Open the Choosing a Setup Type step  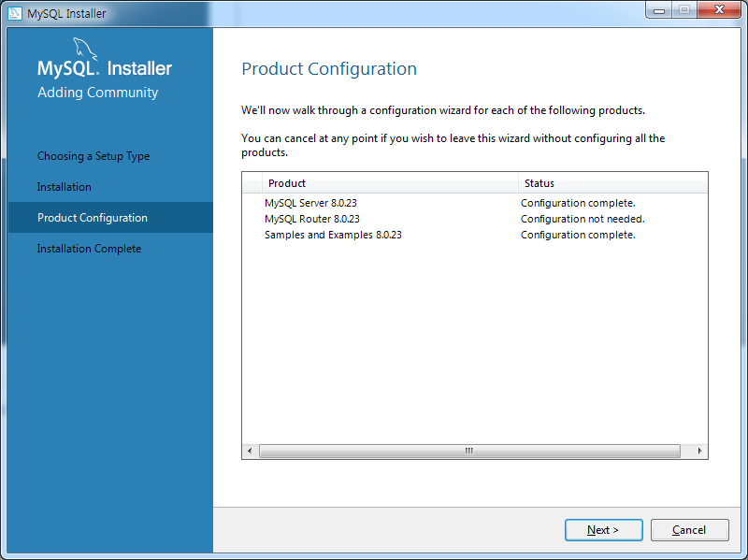pyautogui.click(x=93, y=156)
